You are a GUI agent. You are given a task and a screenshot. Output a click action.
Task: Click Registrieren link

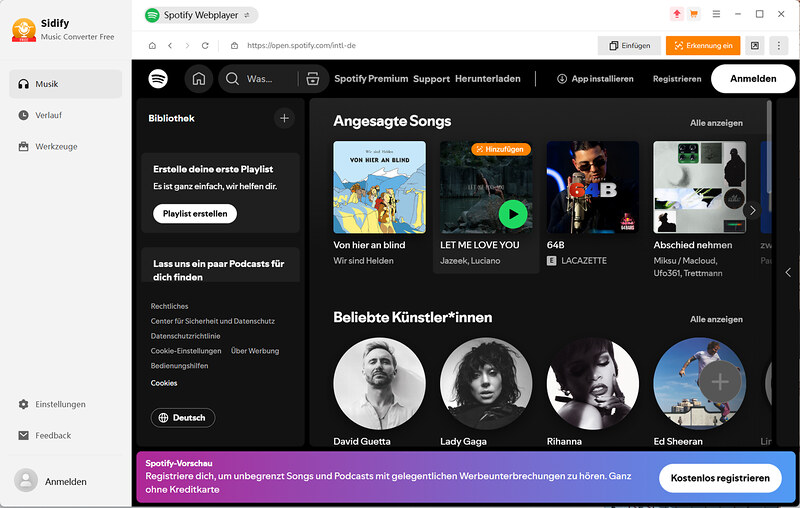677,79
